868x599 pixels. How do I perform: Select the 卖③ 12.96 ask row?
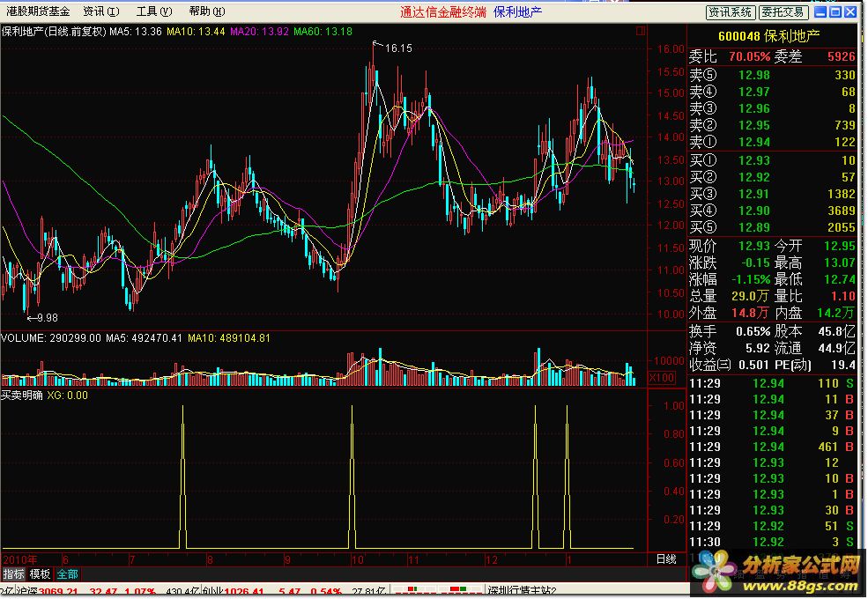pos(772,108)
